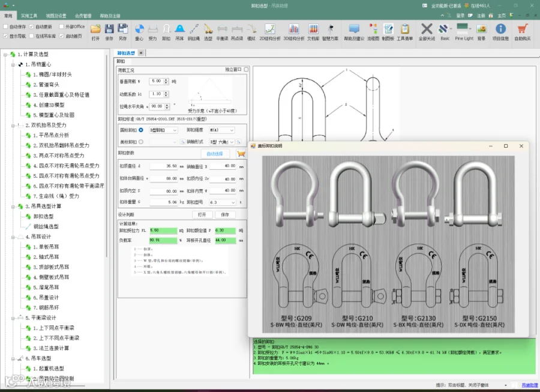Collapse the 1. 吊物重心 tree node
The image size is (540, 392).
pyautogui.click(x=13, y=64)
